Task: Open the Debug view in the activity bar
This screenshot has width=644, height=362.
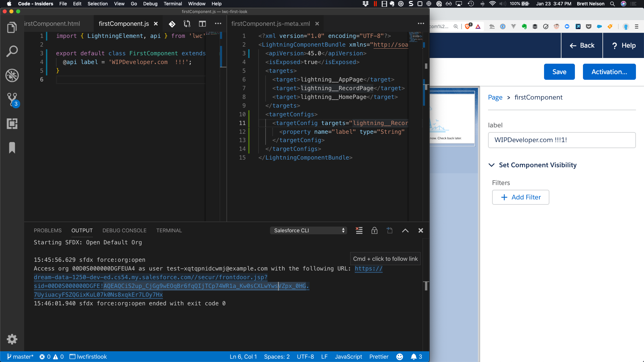Action: 12,75
